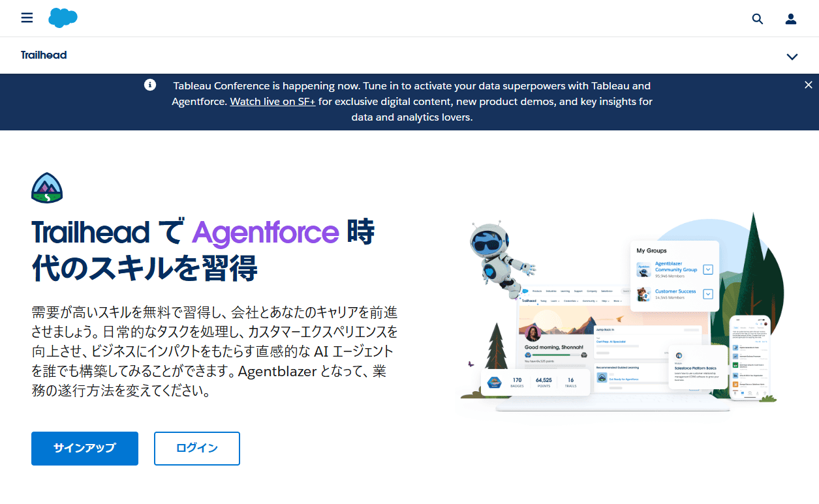Viewport: 819px width, 504px height.
Task: Open the user account profile icon
Action: tap(791, 19)
